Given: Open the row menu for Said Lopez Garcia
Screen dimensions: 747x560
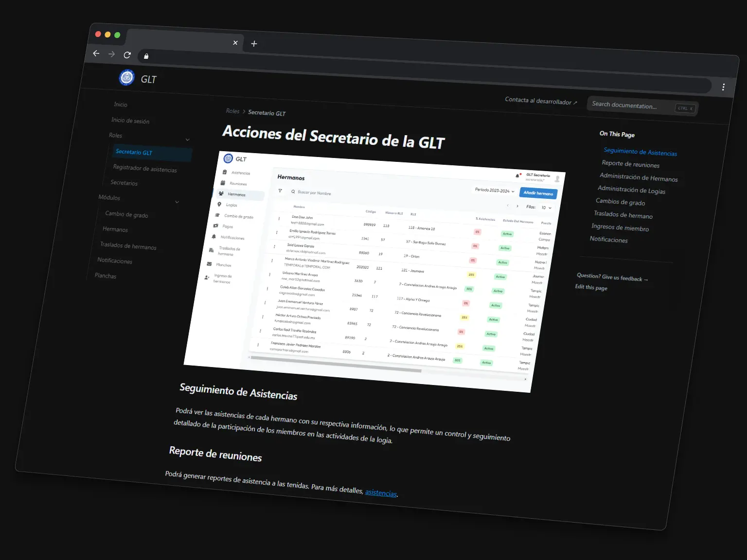Looking at the screenshot, I should (x=274, y=246).
